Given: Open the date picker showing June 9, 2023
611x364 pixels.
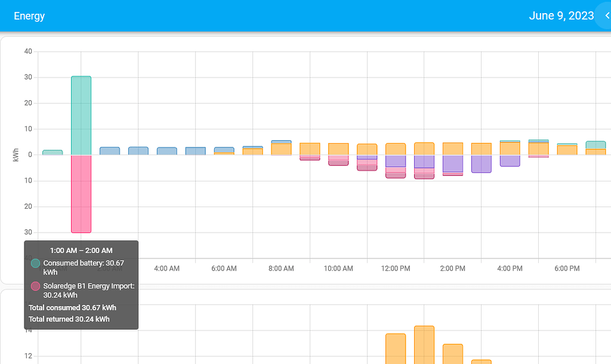Looking at the screenshot, I should pyautogui.click(x=561, y=16).
